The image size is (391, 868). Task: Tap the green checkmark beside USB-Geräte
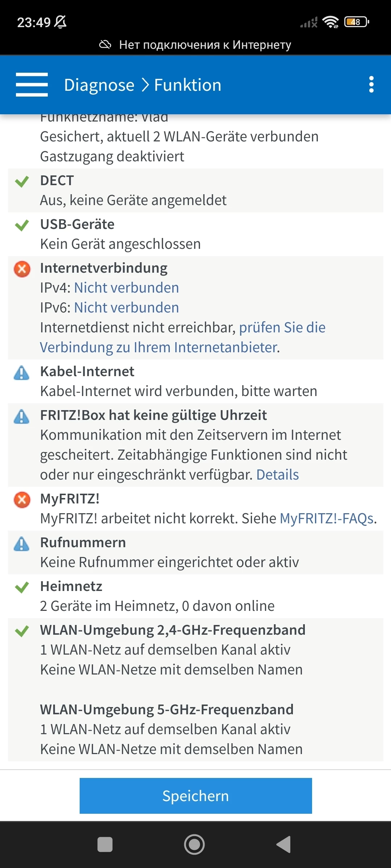[22, 225]
